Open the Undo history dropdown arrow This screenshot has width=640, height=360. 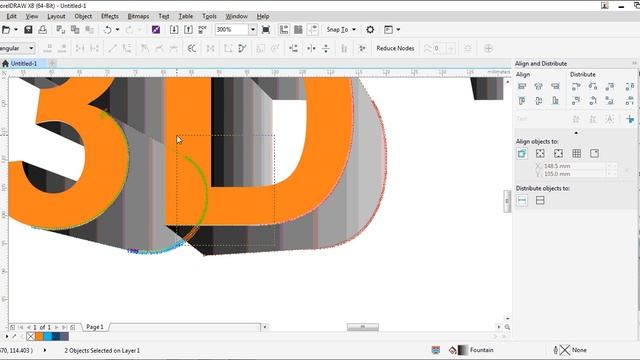coord(118,29)
